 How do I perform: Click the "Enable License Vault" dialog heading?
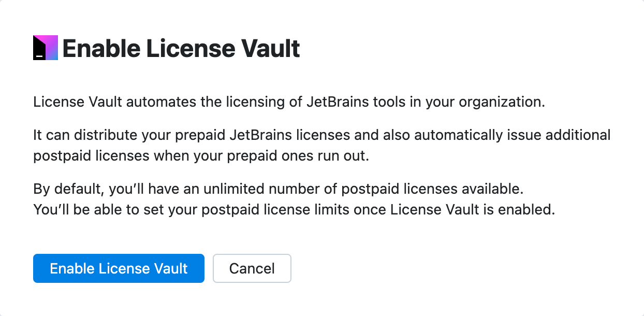coord(181,49)
